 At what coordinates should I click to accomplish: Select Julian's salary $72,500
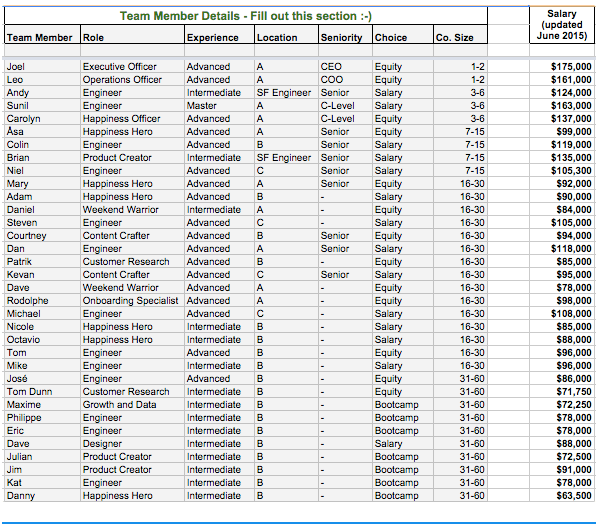click(x=562, y=457)
